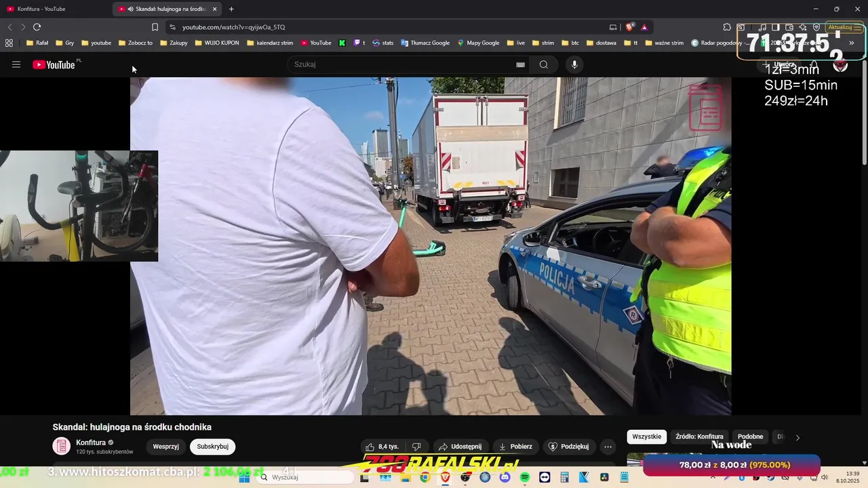
Task: Close the Skandal: hulajnoga tab
Action: [214, 9]
